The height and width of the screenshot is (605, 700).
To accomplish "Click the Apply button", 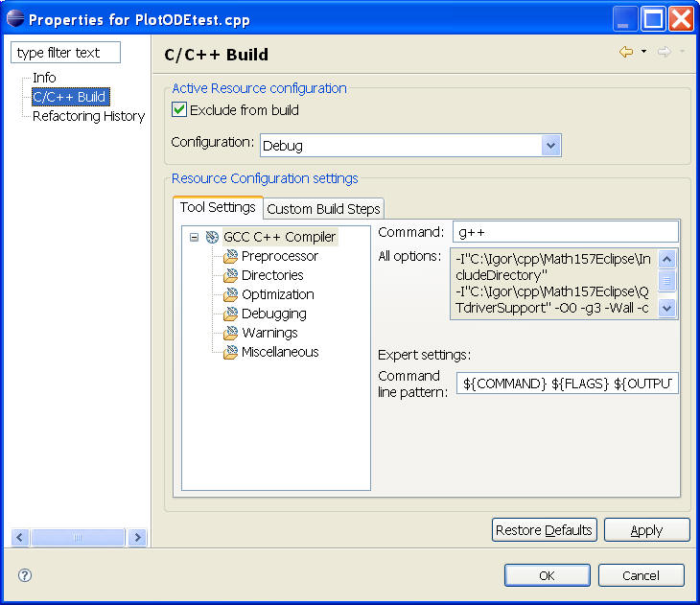I will click(646, 530).
